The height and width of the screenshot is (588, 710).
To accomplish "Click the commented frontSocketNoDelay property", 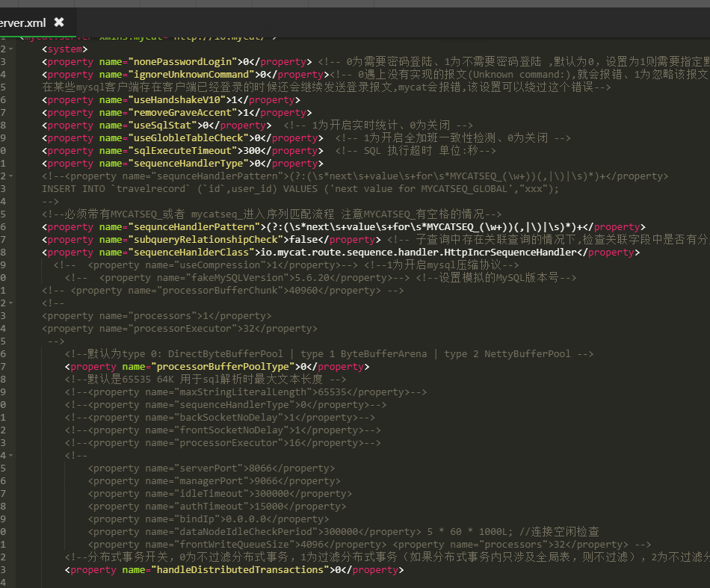I will (223, 430).
